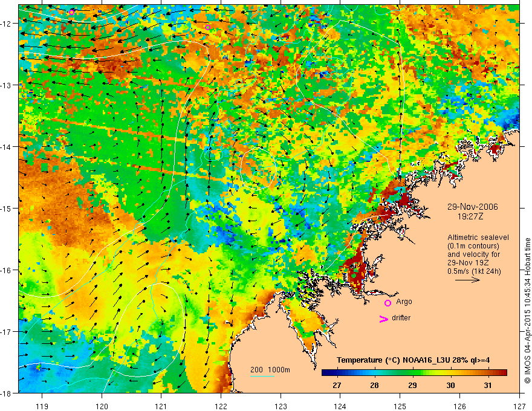Image resolution: width=532 pixels, height=411 pixels.
Task: Click the longitude axis label 123
Action: coord(281,406)
